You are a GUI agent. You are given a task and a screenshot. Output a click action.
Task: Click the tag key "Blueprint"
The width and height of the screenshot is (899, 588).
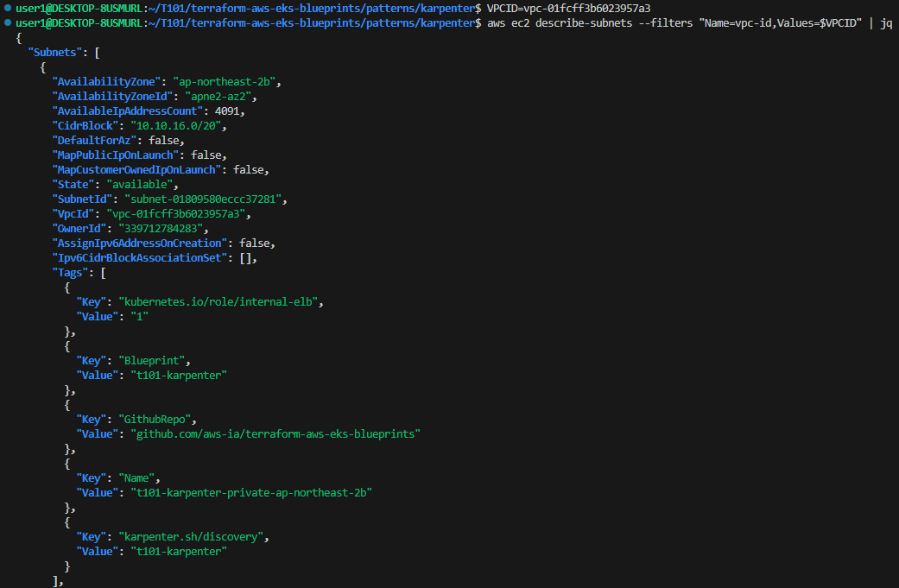[x=151, y=361]
